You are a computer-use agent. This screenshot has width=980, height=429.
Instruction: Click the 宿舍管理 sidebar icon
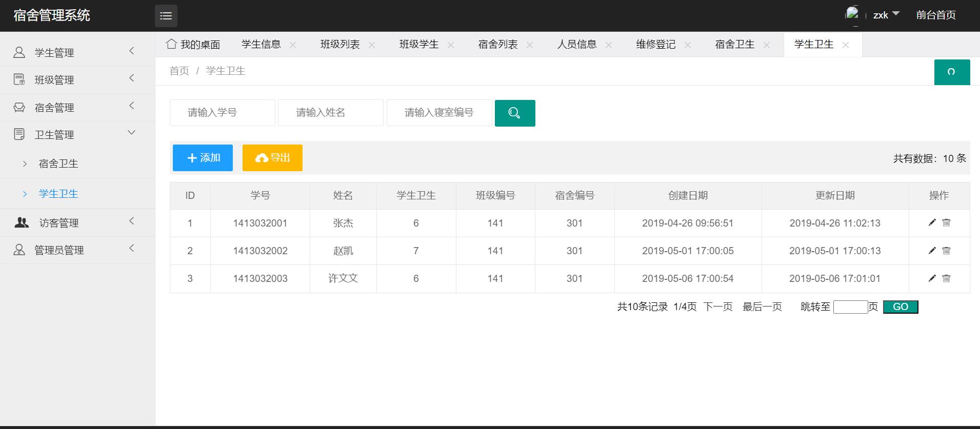tap(19, 107)
